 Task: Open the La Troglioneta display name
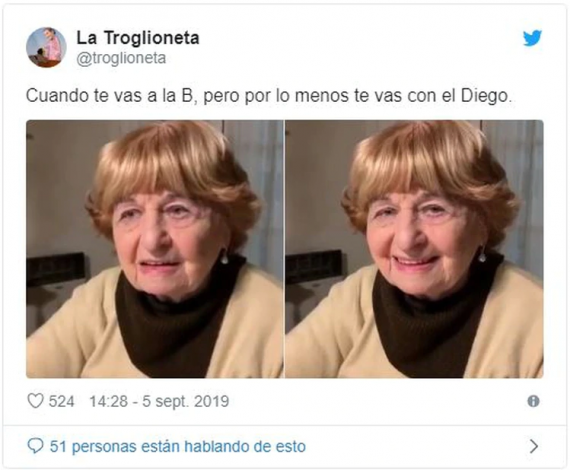pyautogui.click(x=138, y=38)
